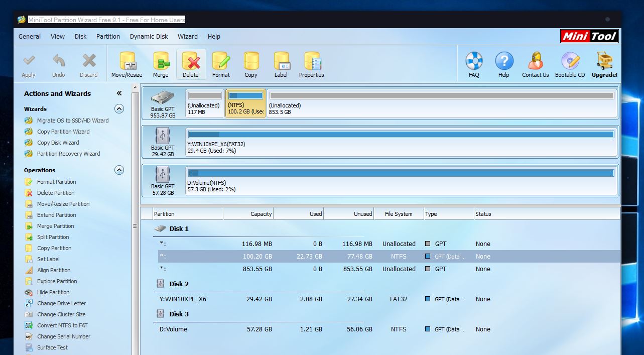Click Copy Partition operation
644x355 pixels.
54,248
